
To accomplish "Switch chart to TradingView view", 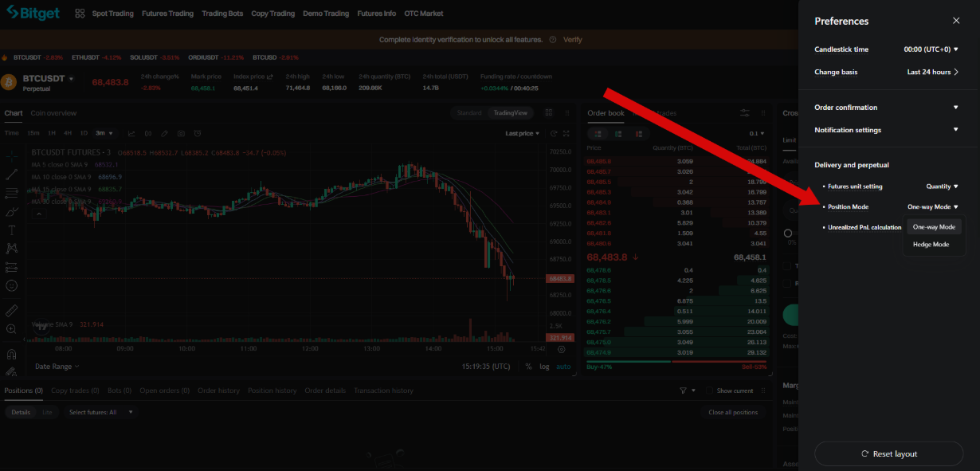I will tap(510, 113).
